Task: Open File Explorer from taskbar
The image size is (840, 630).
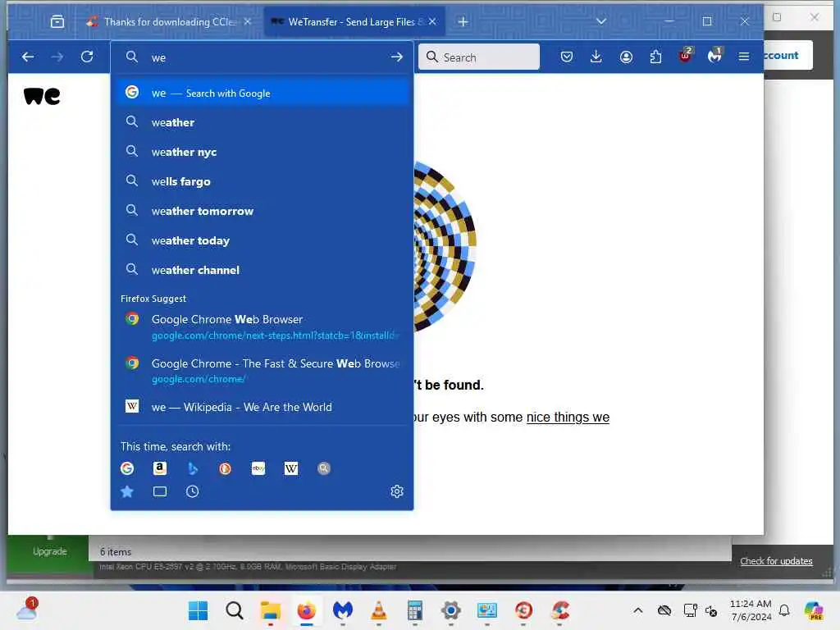Action: 270,610
